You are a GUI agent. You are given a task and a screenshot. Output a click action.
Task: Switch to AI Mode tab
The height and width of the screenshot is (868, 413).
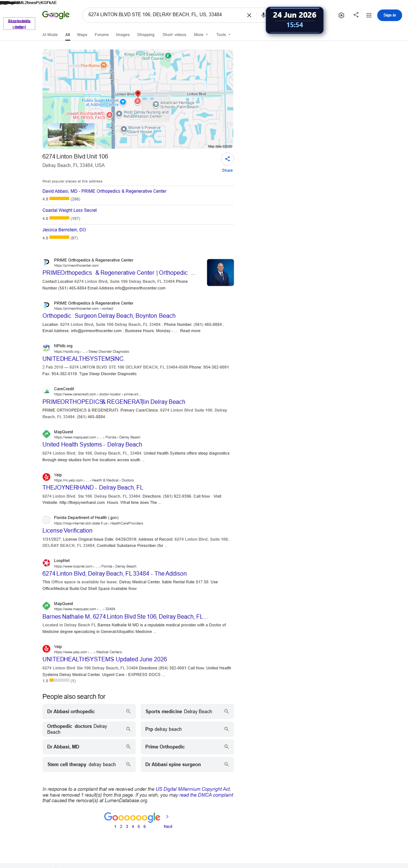coord(50,35)
